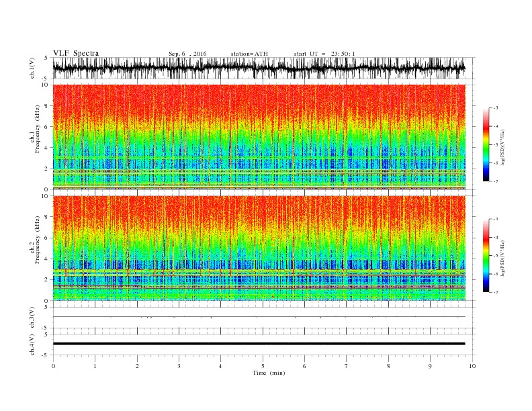Click the ch.1 voltage waveform trace
Screen dimensions: 532x411
[259, 68]
